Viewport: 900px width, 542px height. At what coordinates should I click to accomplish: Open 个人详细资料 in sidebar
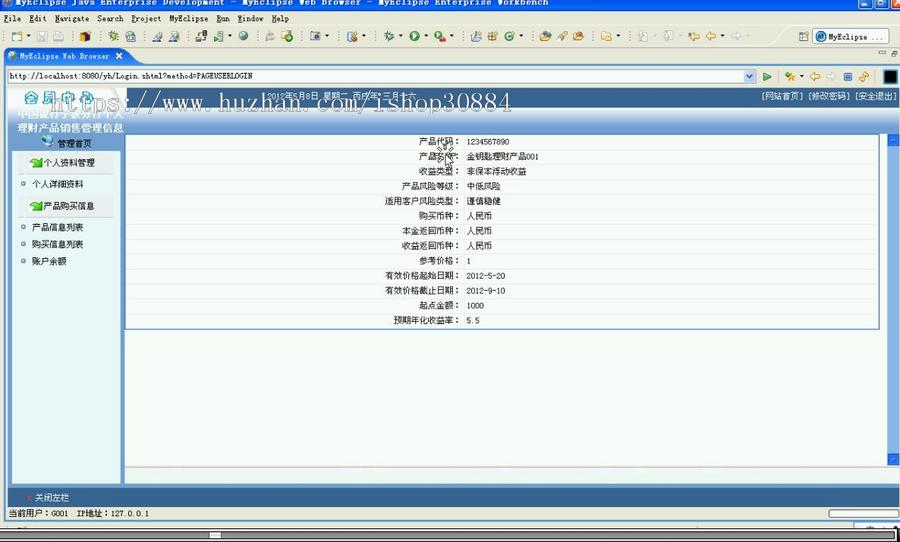tap(57, 184)
